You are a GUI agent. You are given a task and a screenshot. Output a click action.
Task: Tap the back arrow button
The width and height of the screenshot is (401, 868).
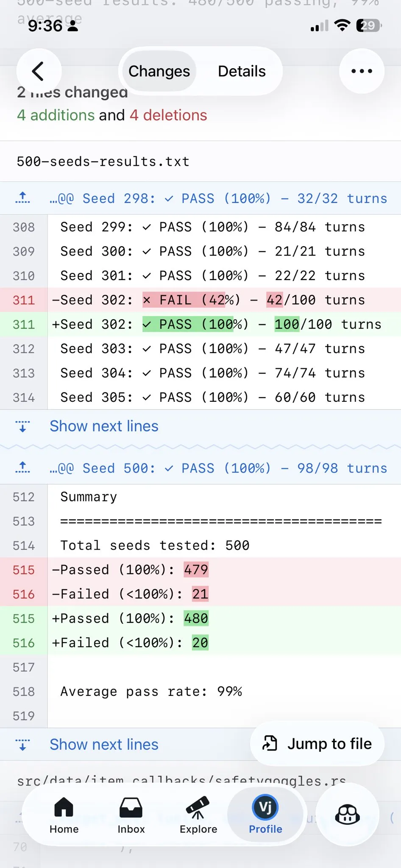tap(39, 71)
